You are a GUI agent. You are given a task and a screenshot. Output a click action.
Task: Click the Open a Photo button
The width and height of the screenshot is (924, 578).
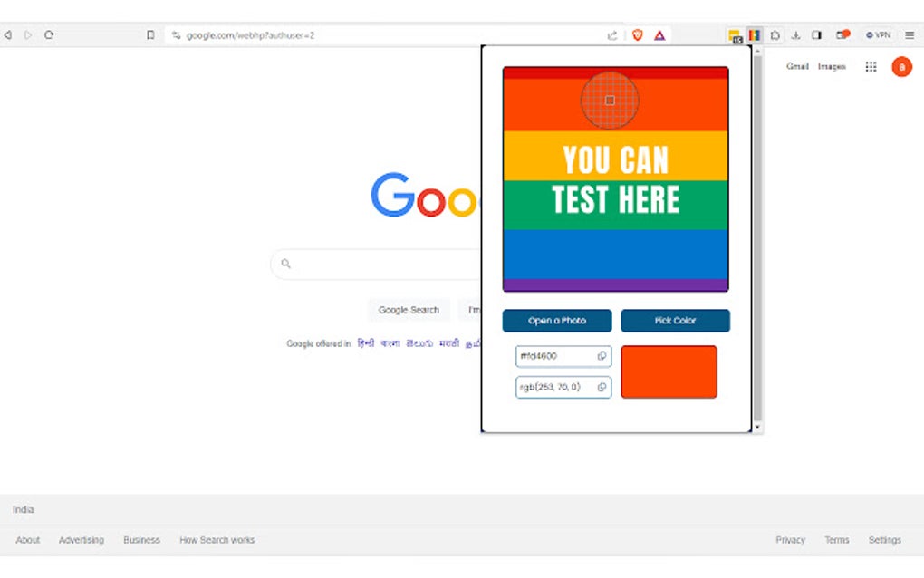(557, 321)
